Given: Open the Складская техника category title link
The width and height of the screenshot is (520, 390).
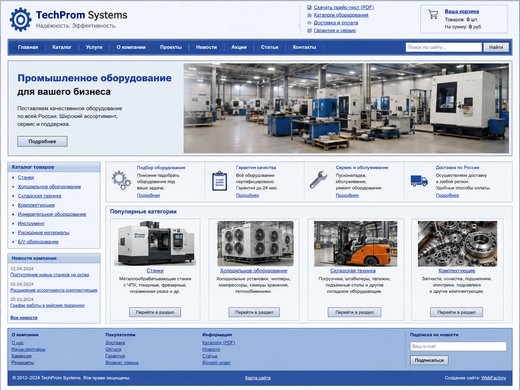Looking at the screenshot, I should (353, 271).
